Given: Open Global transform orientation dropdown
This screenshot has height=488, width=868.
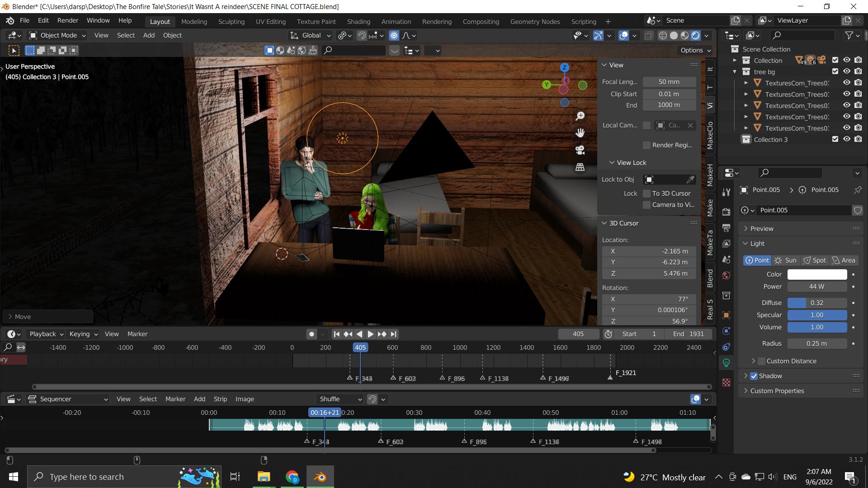Looking at the screenshot, I should click(x=311, y=36).
